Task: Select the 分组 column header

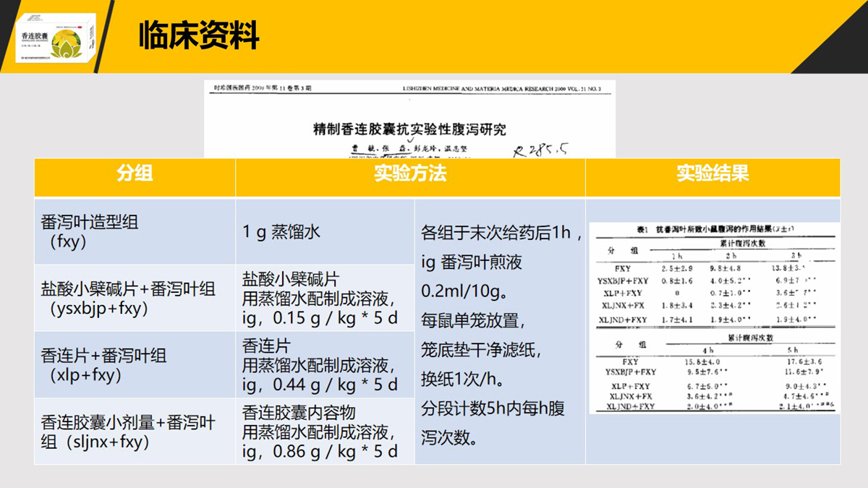Action: click(x=135, y=174)
